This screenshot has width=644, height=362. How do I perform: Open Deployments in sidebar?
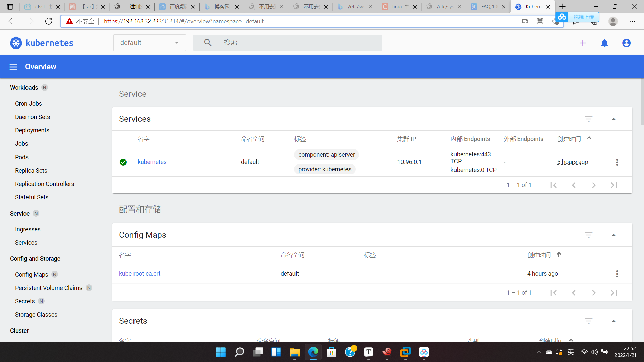pos(32,130)
